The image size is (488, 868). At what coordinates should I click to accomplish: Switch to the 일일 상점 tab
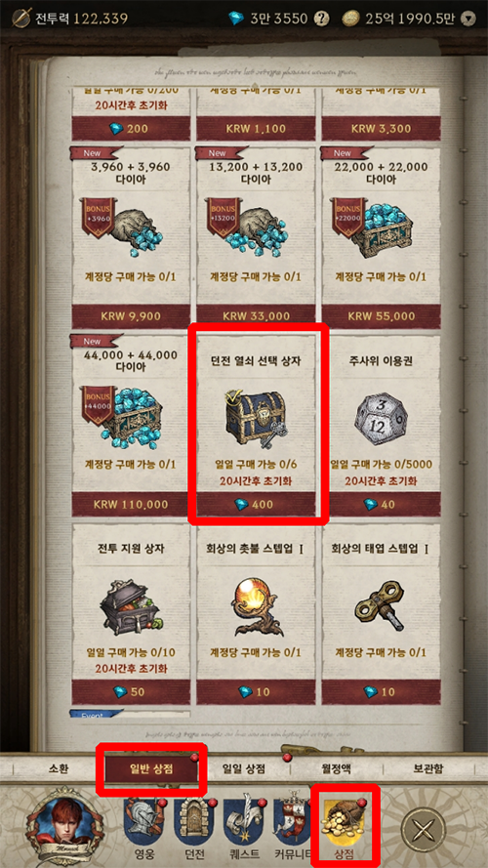pyautogui.click(x=243, y=768)
